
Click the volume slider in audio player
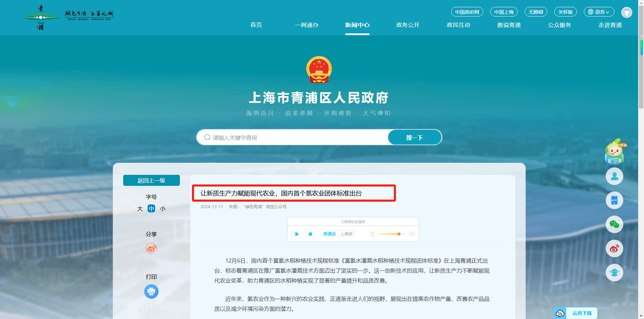coord(391,234)
